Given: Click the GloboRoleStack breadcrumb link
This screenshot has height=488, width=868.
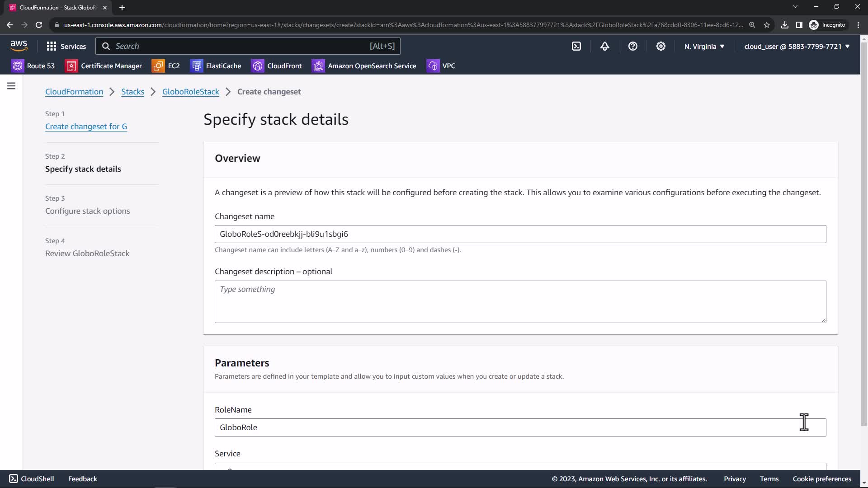Looking at the screenshot, I should point(190,92).
